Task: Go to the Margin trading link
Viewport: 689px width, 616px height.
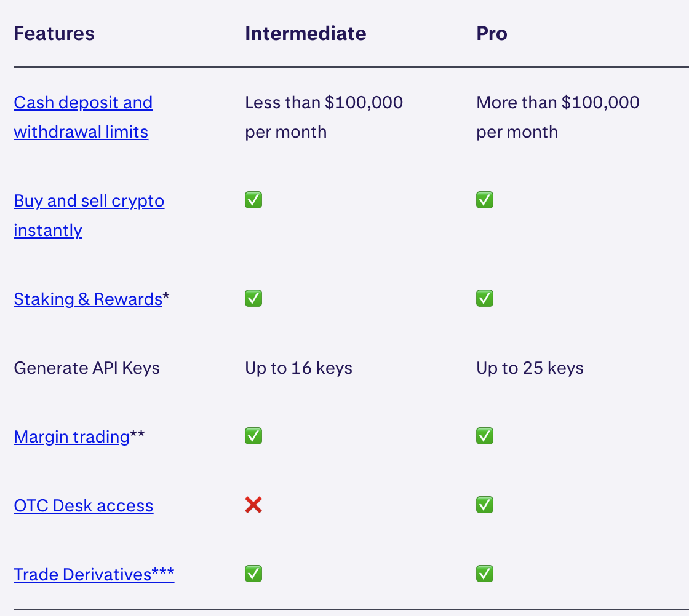Action: point(71,437)
